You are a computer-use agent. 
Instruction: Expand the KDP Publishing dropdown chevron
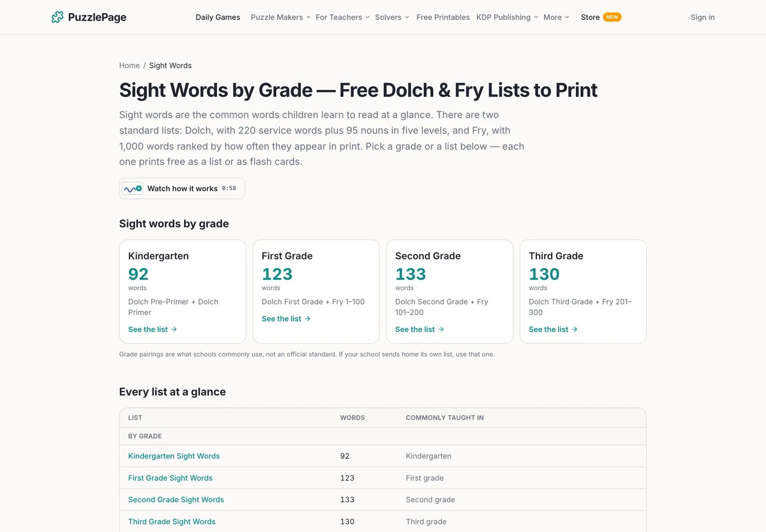click(536, 17)
